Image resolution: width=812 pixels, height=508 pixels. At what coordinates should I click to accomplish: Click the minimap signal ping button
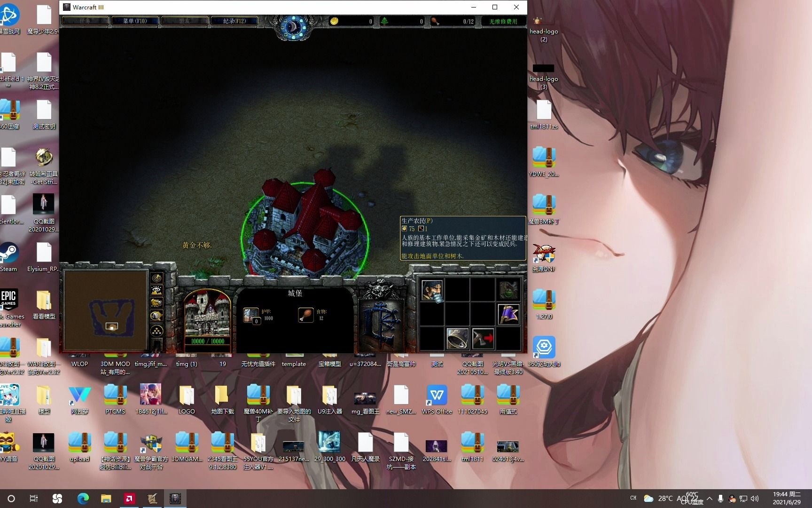pos(156,278)
